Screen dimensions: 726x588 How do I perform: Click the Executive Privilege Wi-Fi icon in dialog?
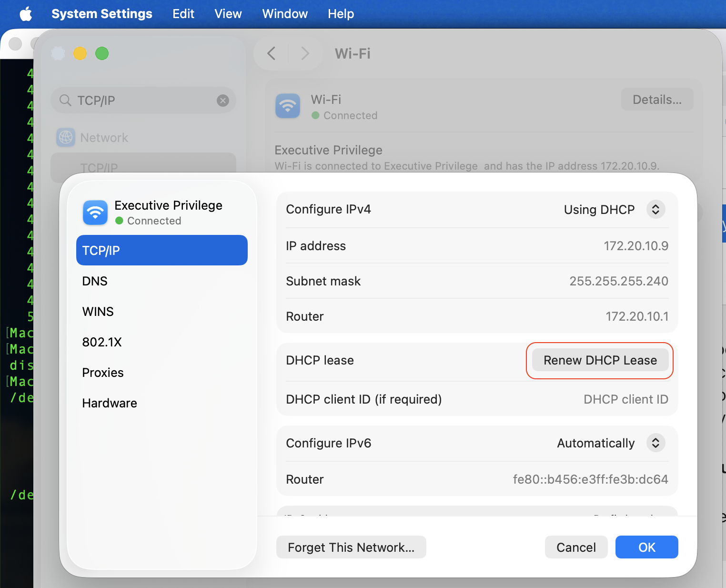(x=95, y=212)
